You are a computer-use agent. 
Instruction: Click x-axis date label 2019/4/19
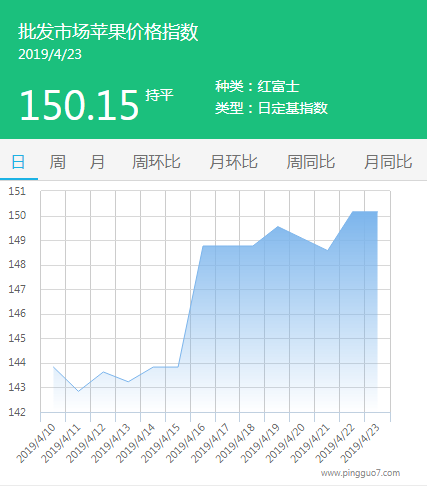260,443
